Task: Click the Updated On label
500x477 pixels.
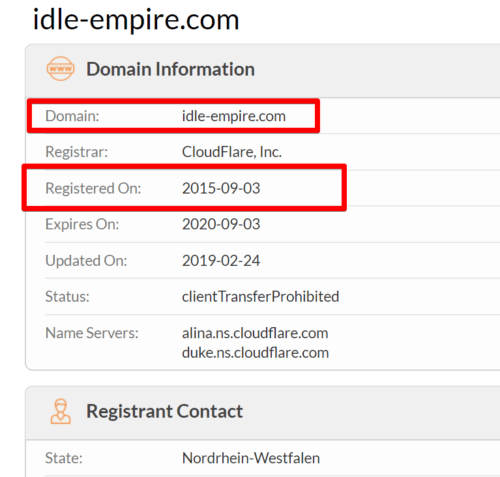Action: click(x=86, y=261)
